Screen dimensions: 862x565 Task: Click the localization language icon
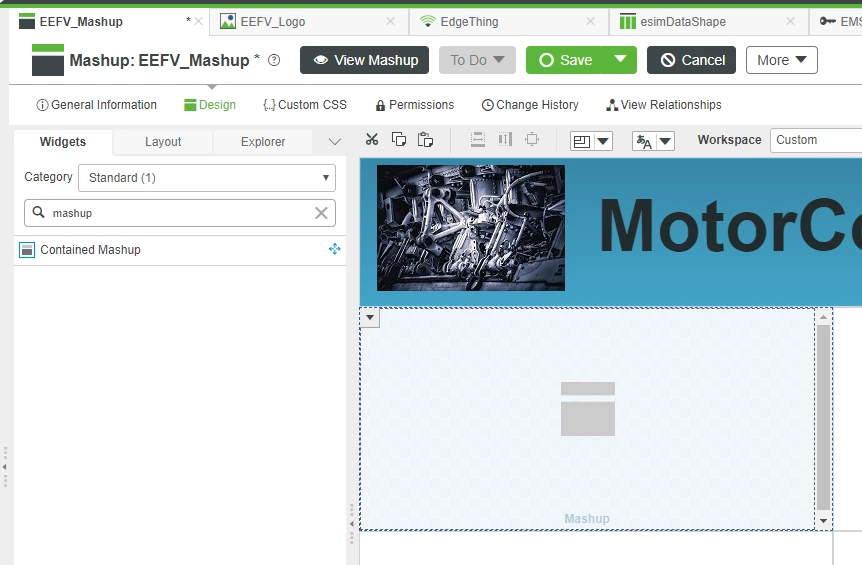point(644,141)
